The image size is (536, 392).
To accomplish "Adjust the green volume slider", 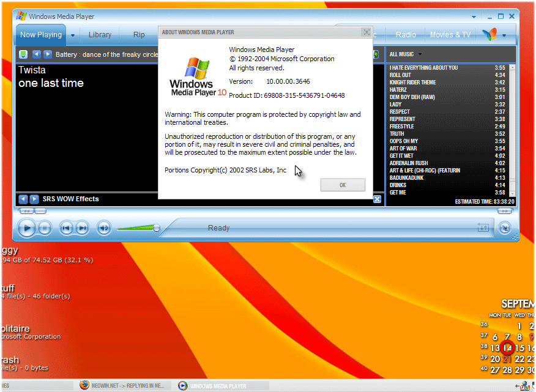I will click(138, 227).
